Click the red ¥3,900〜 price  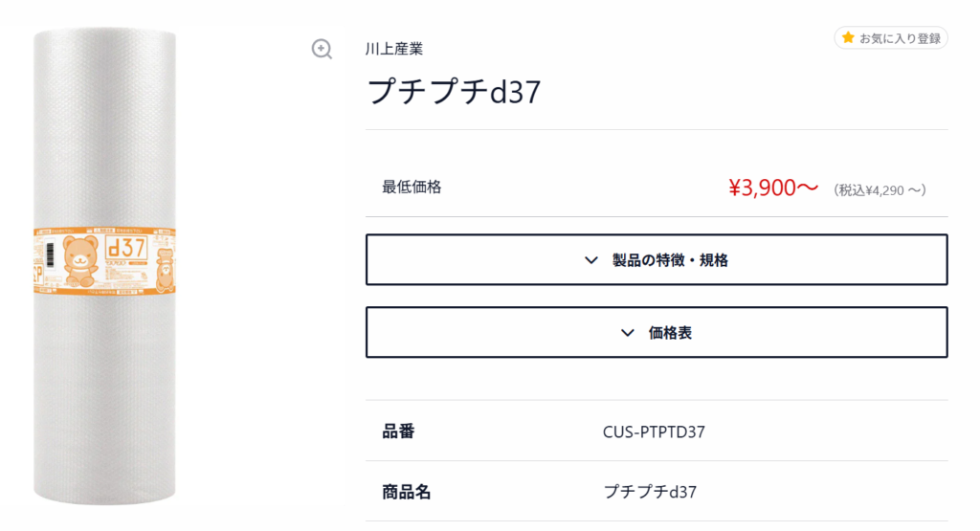click(773, 188)
